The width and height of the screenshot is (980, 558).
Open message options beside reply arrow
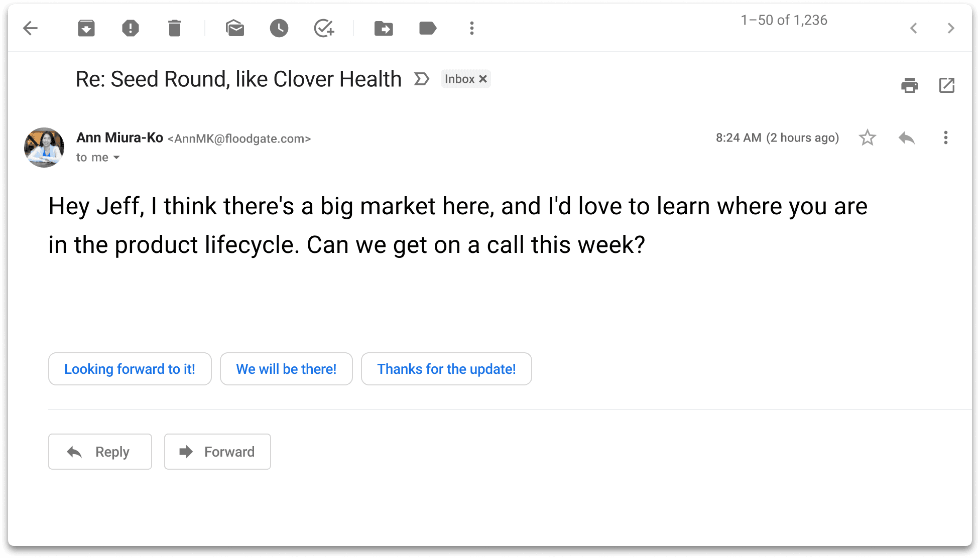(x=946, y=137)
